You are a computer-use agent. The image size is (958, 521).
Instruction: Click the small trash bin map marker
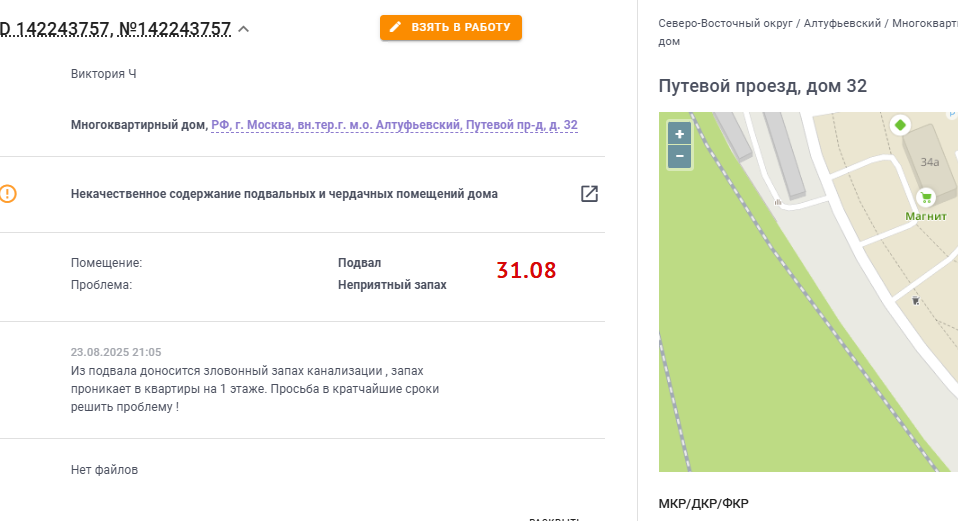915,299
